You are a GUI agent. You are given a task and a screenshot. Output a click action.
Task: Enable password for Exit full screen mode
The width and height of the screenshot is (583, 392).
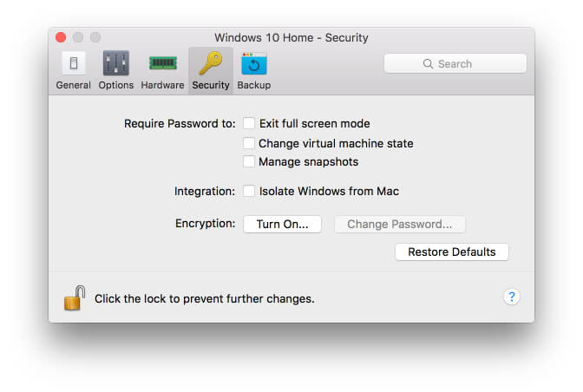coord(249,123)
